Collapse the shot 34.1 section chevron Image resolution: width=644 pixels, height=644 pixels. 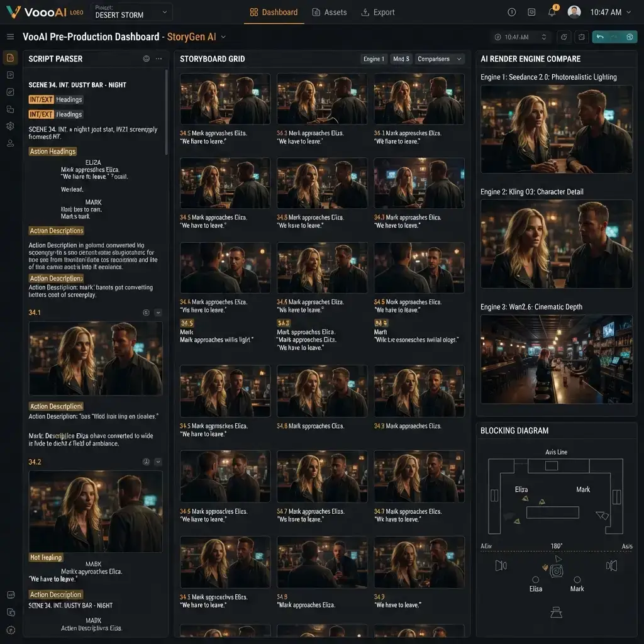158,313
